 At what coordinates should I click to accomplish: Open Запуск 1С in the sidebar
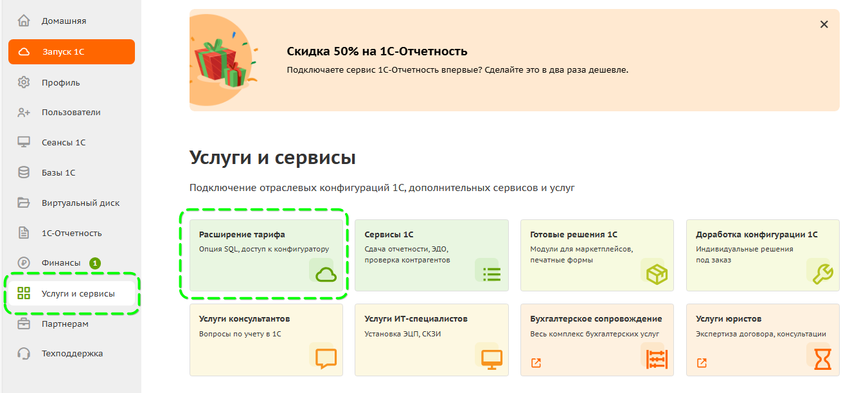[x=71, y=51]
